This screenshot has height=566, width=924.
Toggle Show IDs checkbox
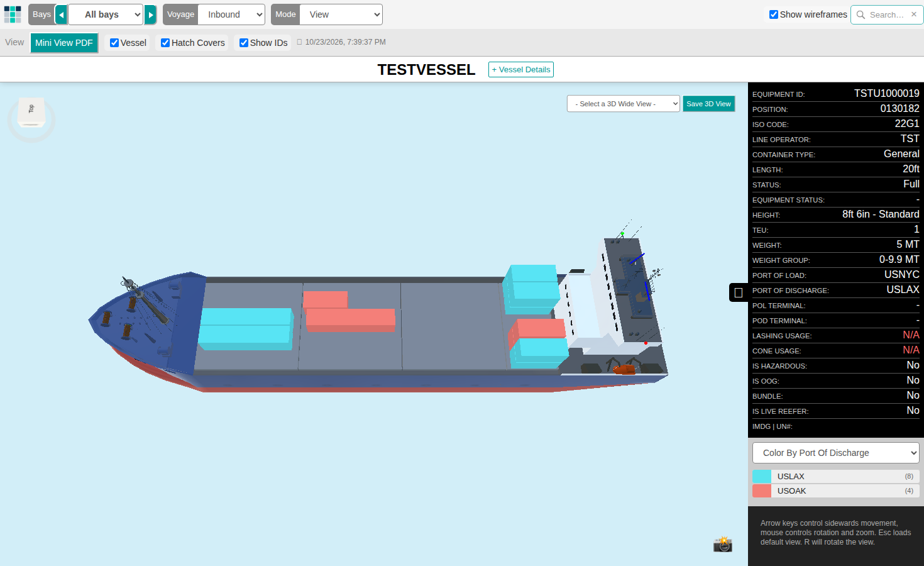244,43
